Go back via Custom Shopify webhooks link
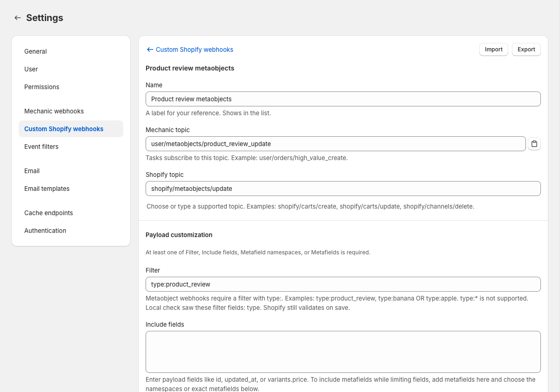Screen dimensions: 560x392 (190, 49)
